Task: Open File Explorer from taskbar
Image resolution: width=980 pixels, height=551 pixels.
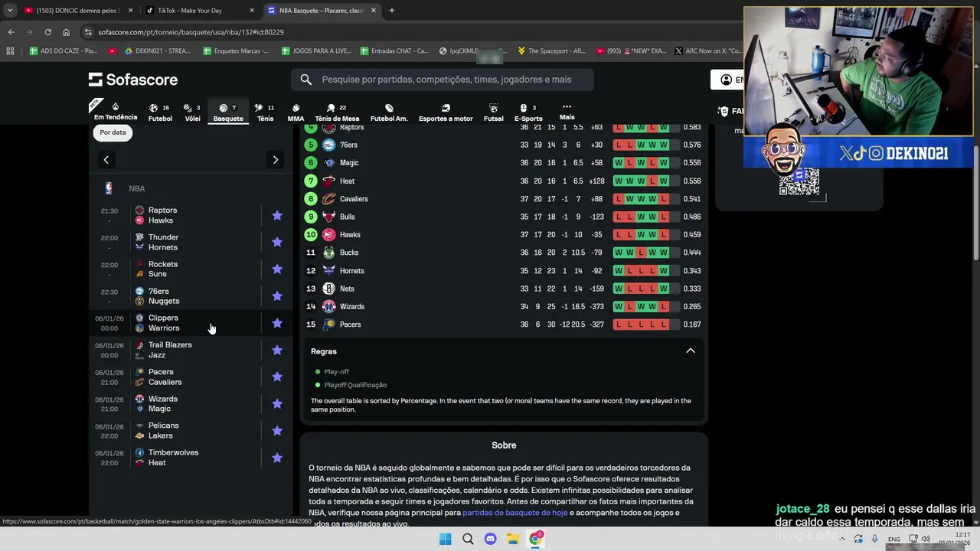Action: (x=513, y=539)
